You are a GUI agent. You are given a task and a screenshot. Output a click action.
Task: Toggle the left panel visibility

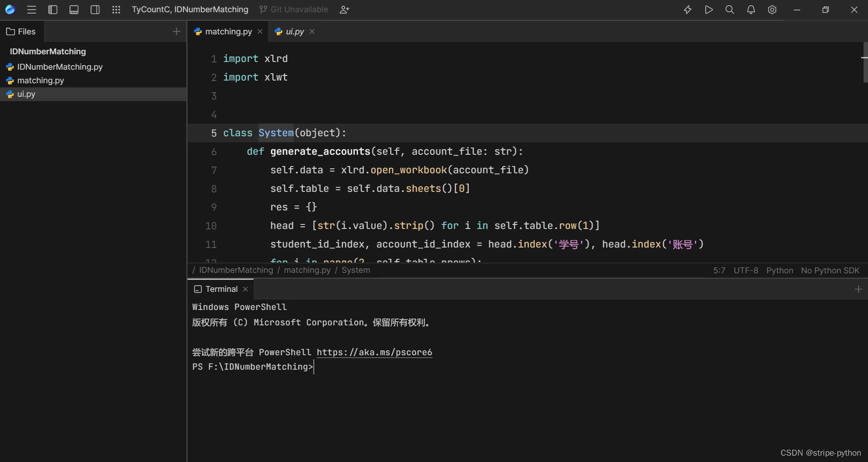coord(53,10)
